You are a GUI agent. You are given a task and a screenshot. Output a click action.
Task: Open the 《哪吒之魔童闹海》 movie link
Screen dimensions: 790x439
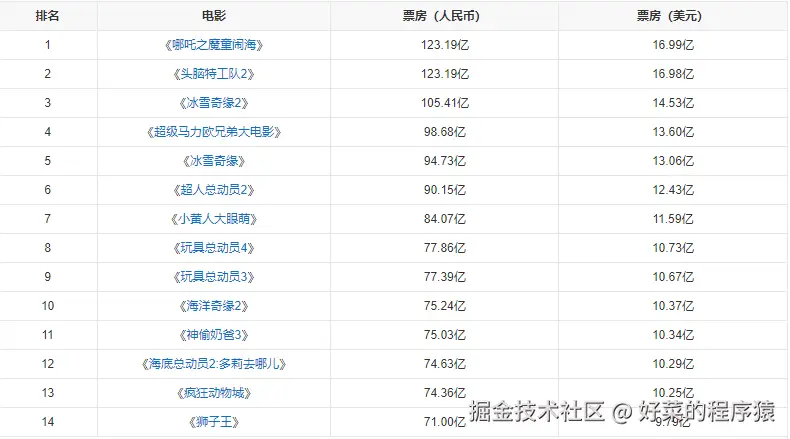click(x=213, y=45)
